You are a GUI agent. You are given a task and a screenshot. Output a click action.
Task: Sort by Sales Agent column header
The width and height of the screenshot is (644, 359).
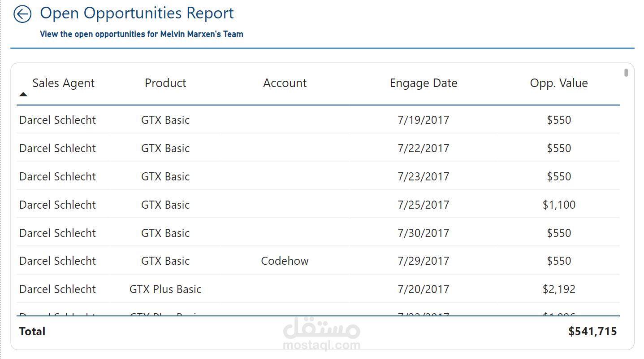[63, 83]
